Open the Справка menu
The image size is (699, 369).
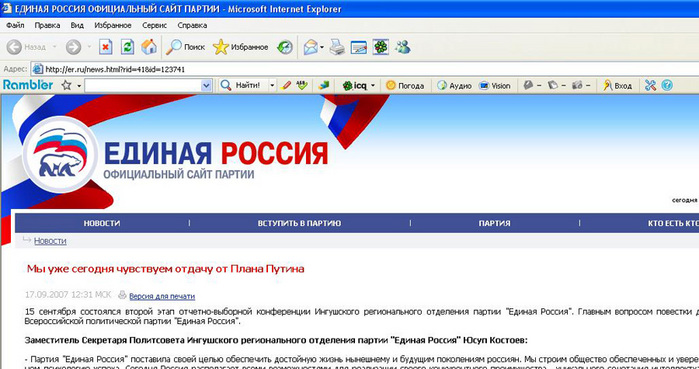coord(192,25)
